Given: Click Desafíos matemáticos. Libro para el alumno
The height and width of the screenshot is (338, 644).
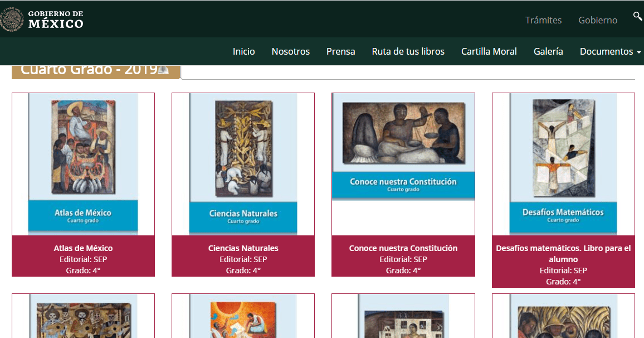Looking at the screenshot, I should [563, 254].
